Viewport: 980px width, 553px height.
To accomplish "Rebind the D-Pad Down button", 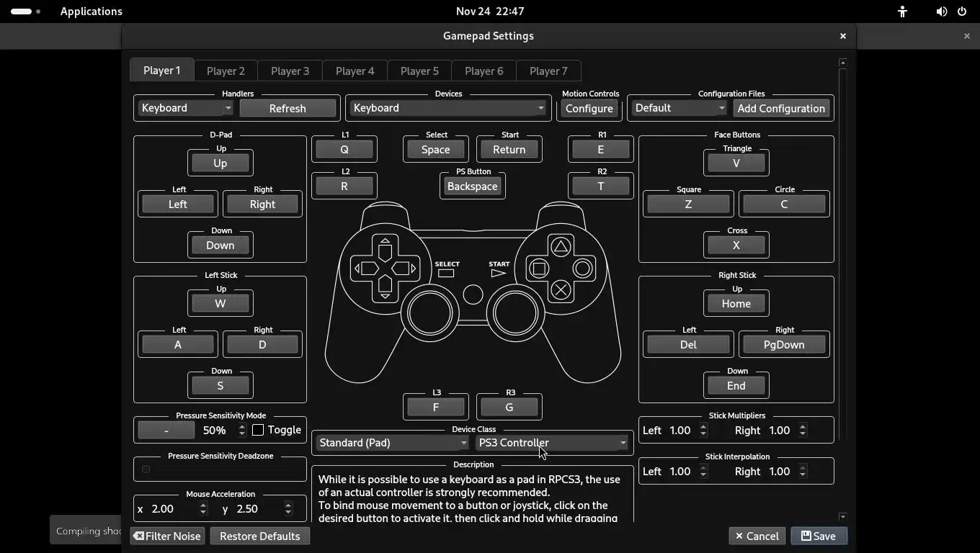I will click(x=220, y=246).
